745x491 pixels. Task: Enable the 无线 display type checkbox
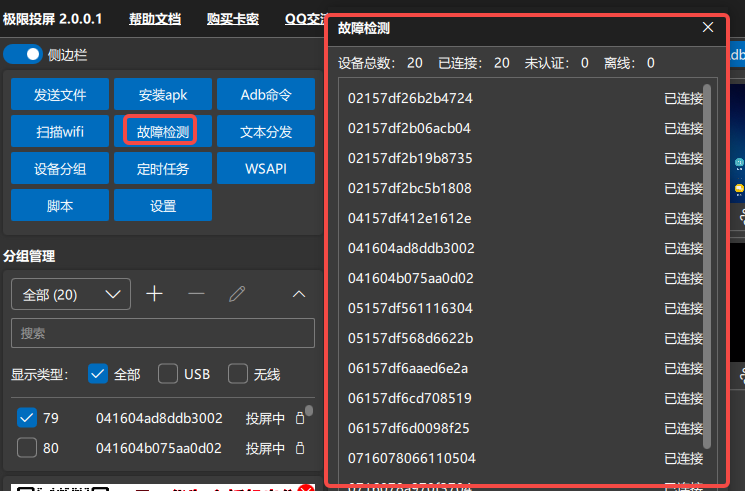point(238,374)
